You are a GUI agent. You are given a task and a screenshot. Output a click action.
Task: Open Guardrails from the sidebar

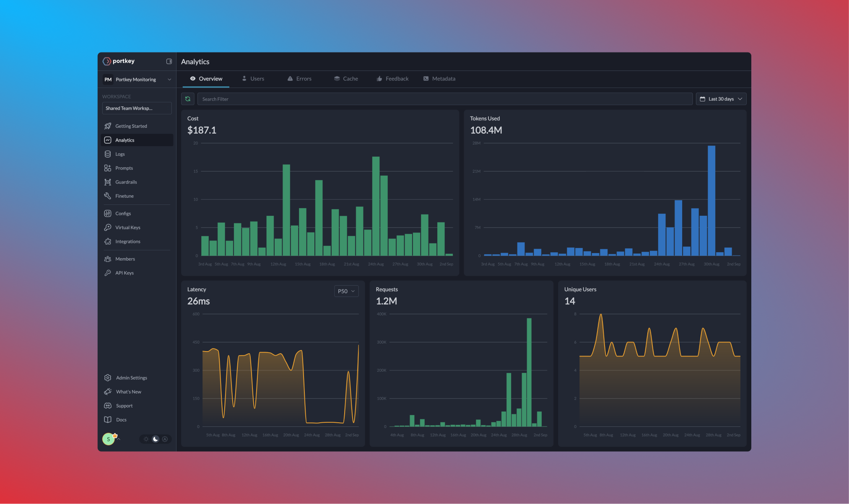(126, 182)
